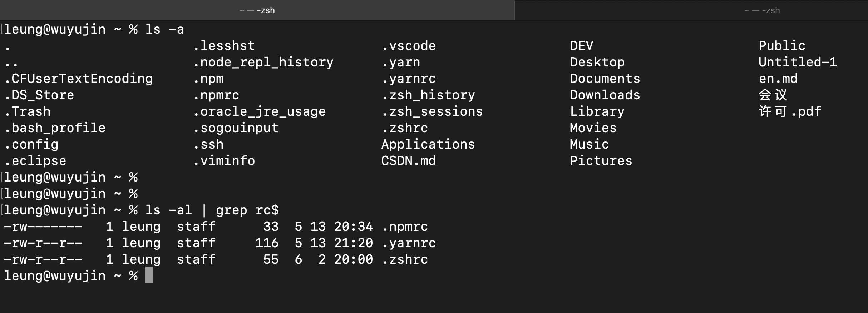Click the Downloads folder name

[x=605, y=95]
